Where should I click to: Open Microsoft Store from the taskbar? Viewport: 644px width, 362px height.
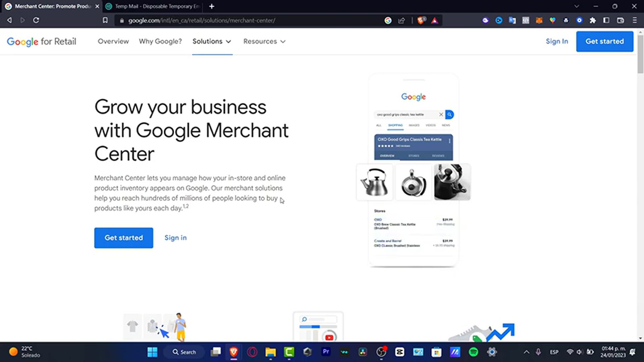point(436,352)
